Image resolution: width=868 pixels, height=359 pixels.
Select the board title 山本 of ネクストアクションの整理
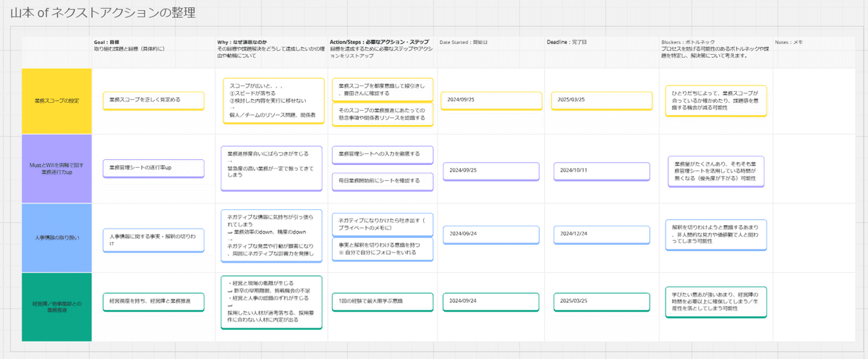click(102, 13)
